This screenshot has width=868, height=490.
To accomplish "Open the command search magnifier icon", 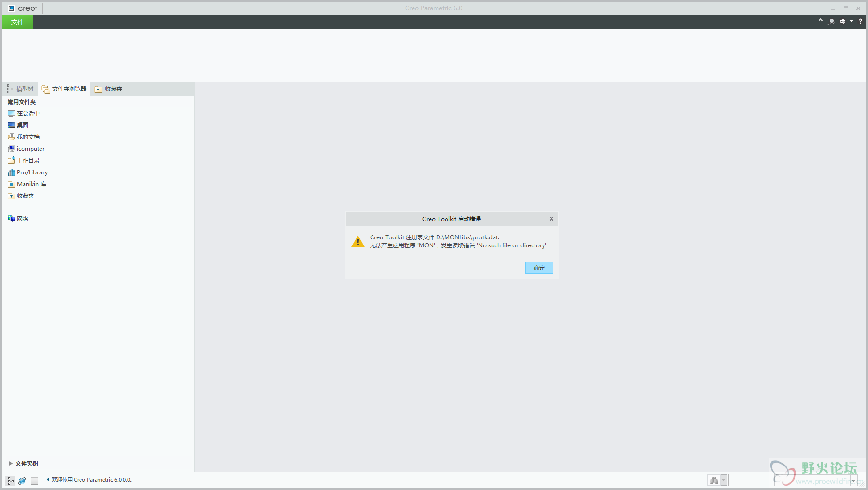I will click(x=831, y=21).
